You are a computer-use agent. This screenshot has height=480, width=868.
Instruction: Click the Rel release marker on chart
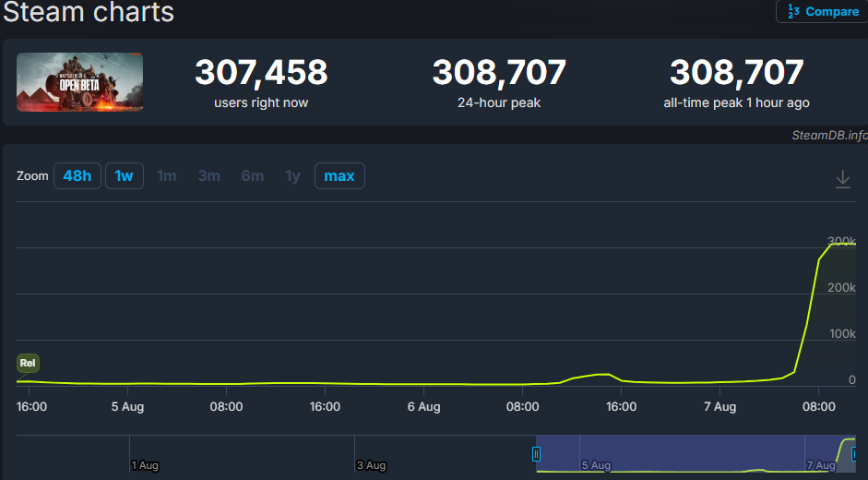coord(28,363)
